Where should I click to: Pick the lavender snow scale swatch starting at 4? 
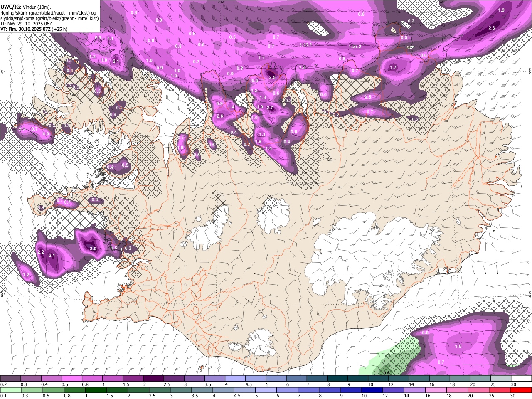click(x=234, y=378)
